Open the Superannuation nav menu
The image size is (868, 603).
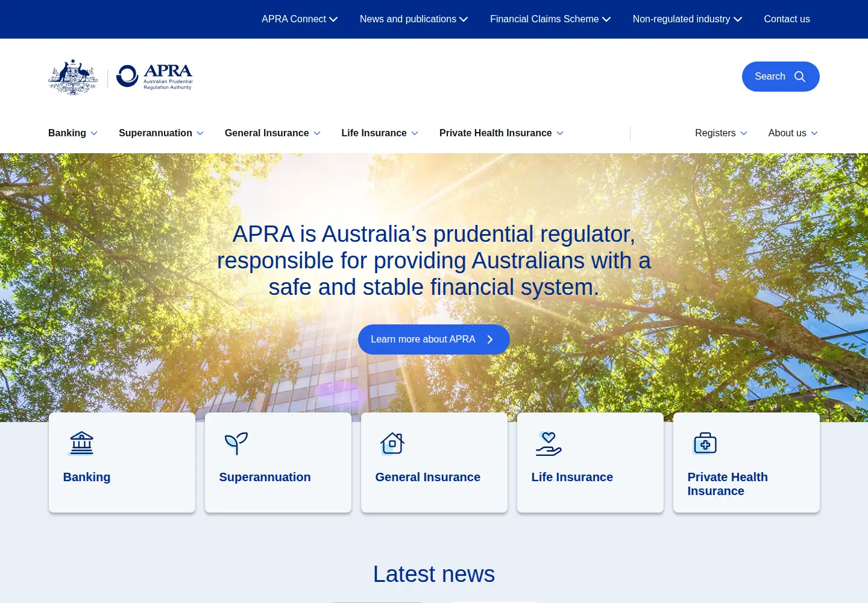tap(161, 133)
